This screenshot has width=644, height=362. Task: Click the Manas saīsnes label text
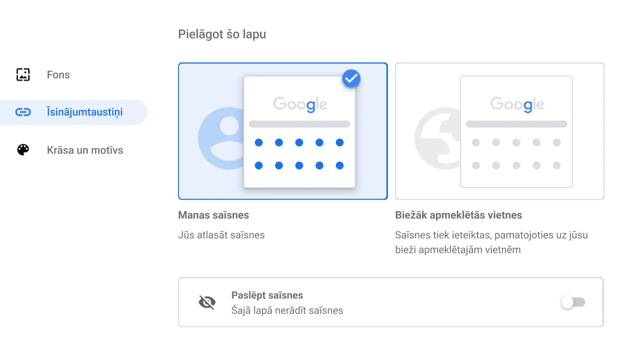point(213,215)
